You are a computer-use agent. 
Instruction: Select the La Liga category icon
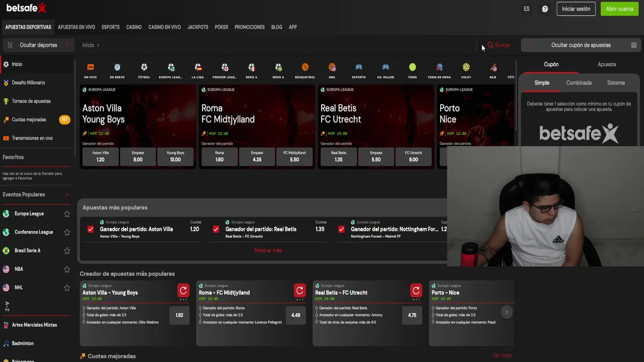(x=198, y=67)
